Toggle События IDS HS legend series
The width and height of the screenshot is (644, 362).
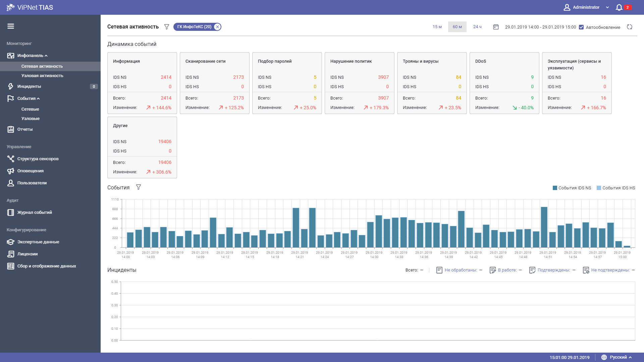click(x=616, y=188)
